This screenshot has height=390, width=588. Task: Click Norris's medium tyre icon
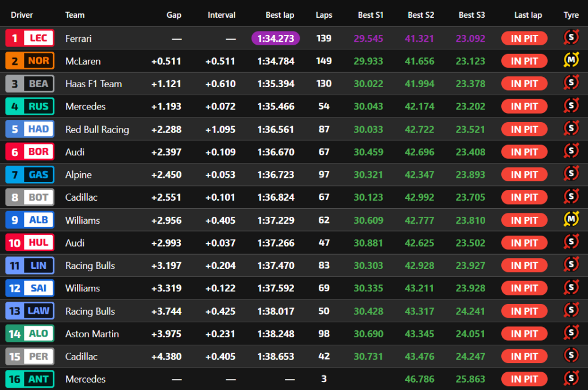click(x=571, y=61)
